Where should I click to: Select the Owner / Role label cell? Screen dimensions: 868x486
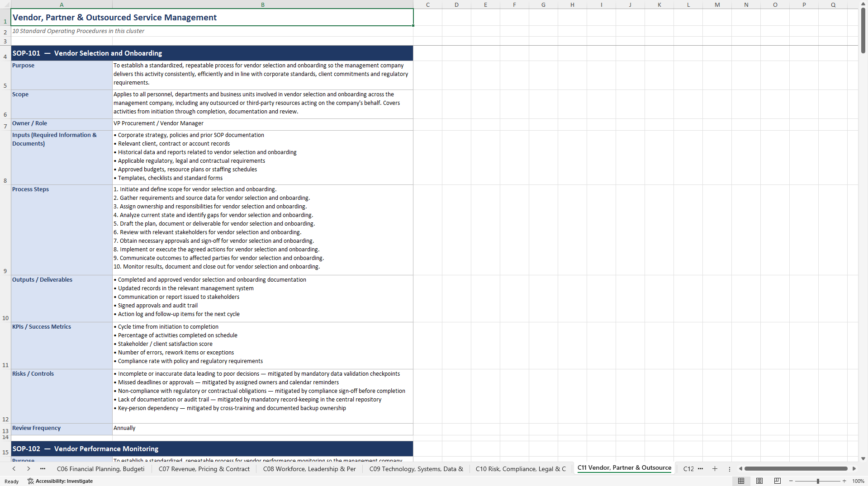tap(62, 124)
